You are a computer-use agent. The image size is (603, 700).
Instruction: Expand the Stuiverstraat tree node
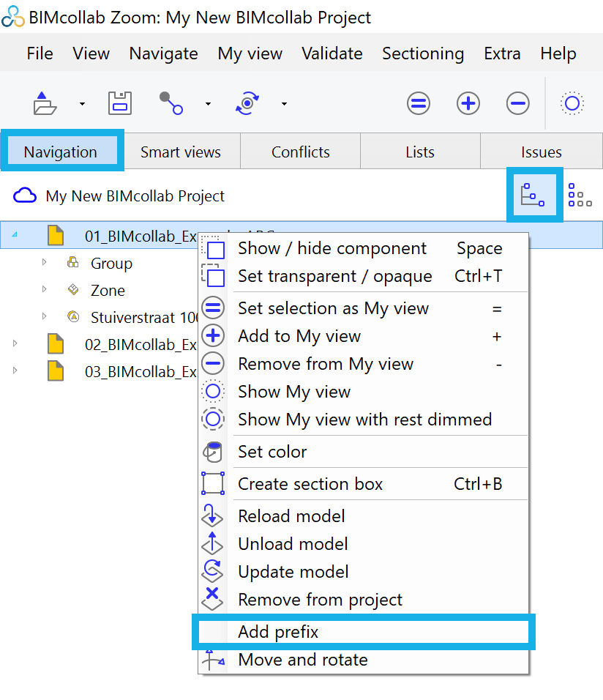[x=44, y=316]
